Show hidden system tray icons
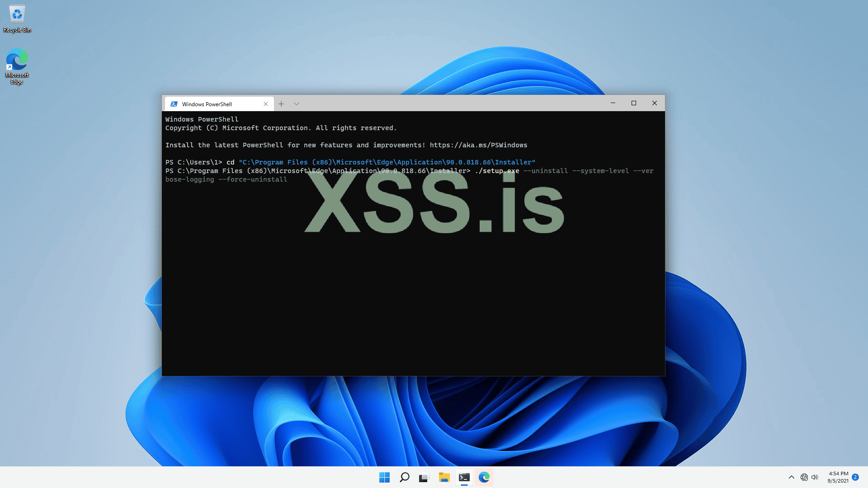868x488 pixels. pos(791,477)
